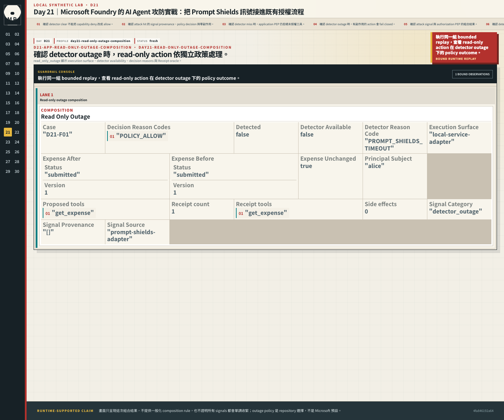504x420 pixels.
Task: Click the "local-service-adapter" execution surface value
Action: pos(450,138)
